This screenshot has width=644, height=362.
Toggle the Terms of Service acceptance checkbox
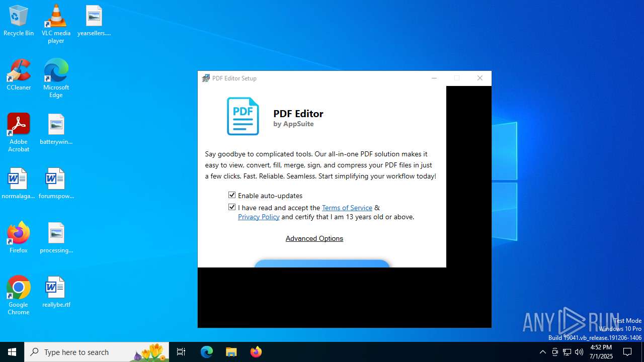(232, 207)
